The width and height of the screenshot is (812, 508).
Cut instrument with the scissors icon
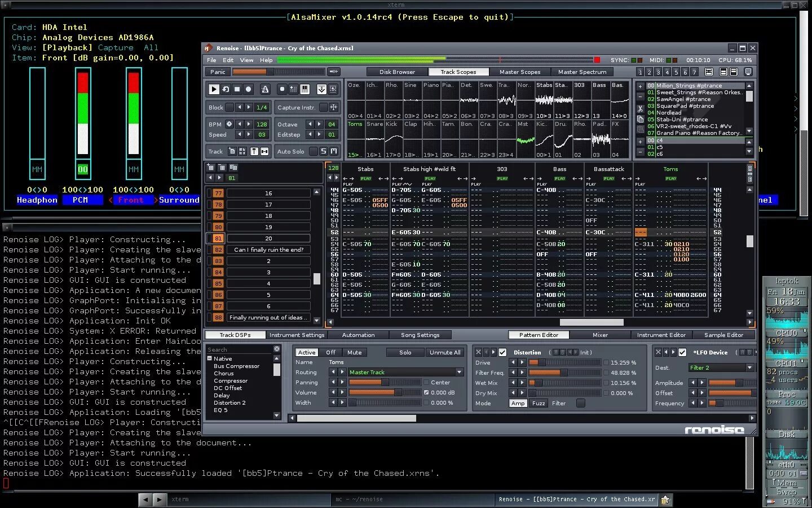(640, 108)
